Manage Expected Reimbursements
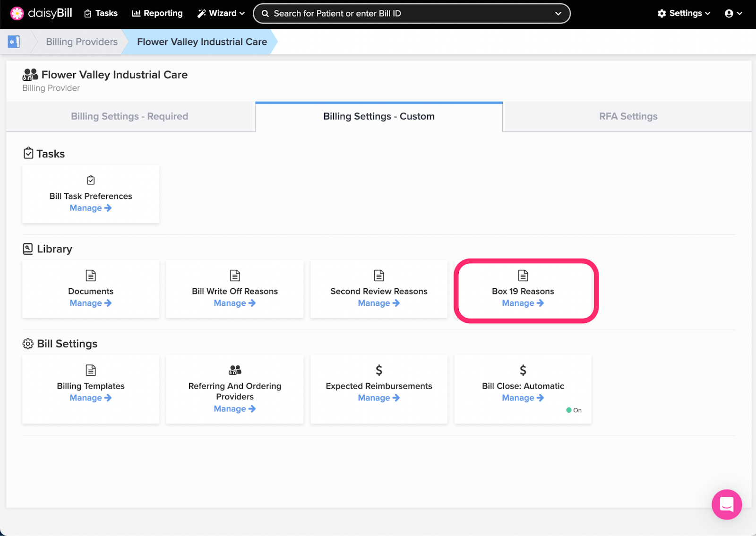756x536 pixels. 379,398
